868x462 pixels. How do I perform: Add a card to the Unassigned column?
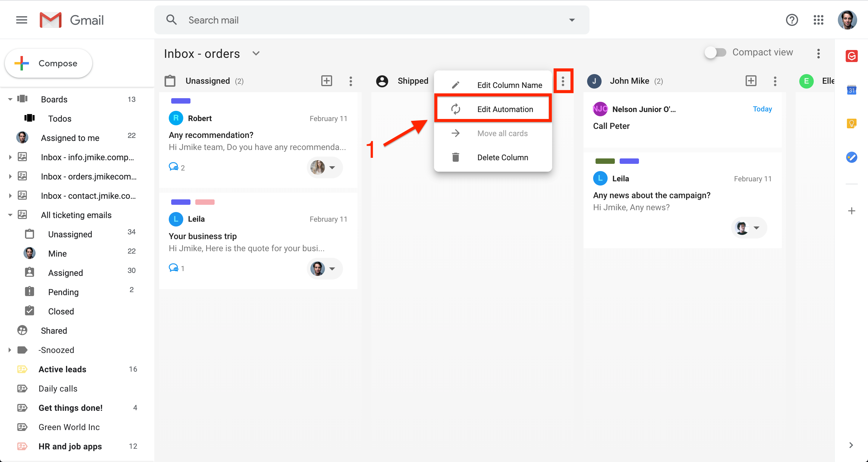pyautogui.click(x=326, y=81)
